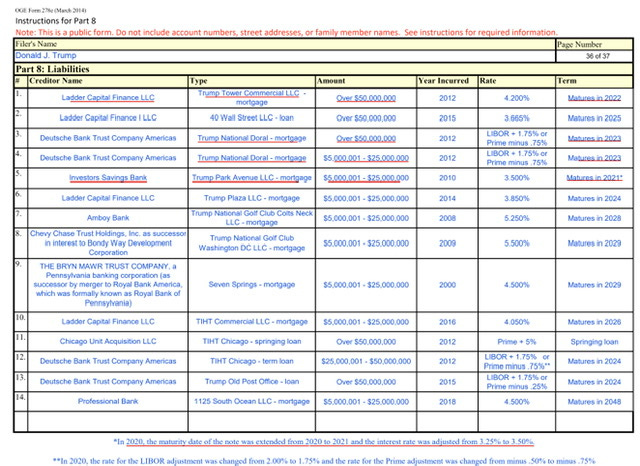Select THE BRYN MAWR TRUST COMPANY creditor
Viewport: 640px width, 466px height.
[x=108, y=284]
